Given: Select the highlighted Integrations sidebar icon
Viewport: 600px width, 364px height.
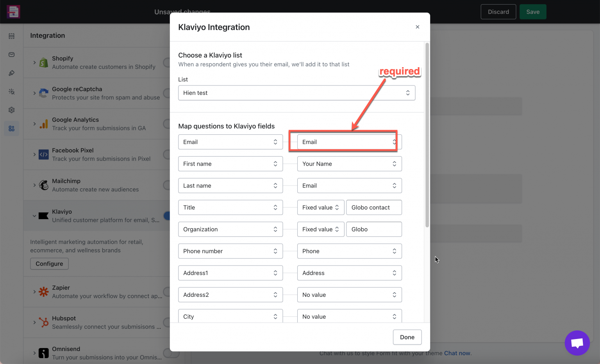Looking at the screenshot, I should click(11, 128).
